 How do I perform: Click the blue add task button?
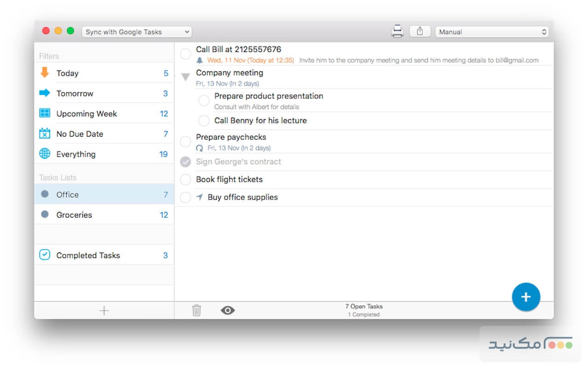click(526, 297)
